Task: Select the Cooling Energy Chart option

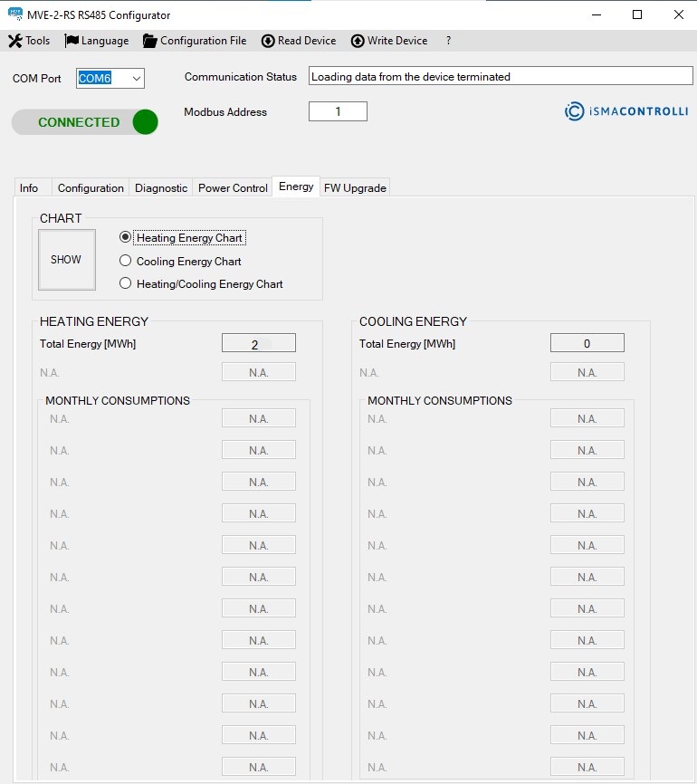Action: (x=126, y=261)
